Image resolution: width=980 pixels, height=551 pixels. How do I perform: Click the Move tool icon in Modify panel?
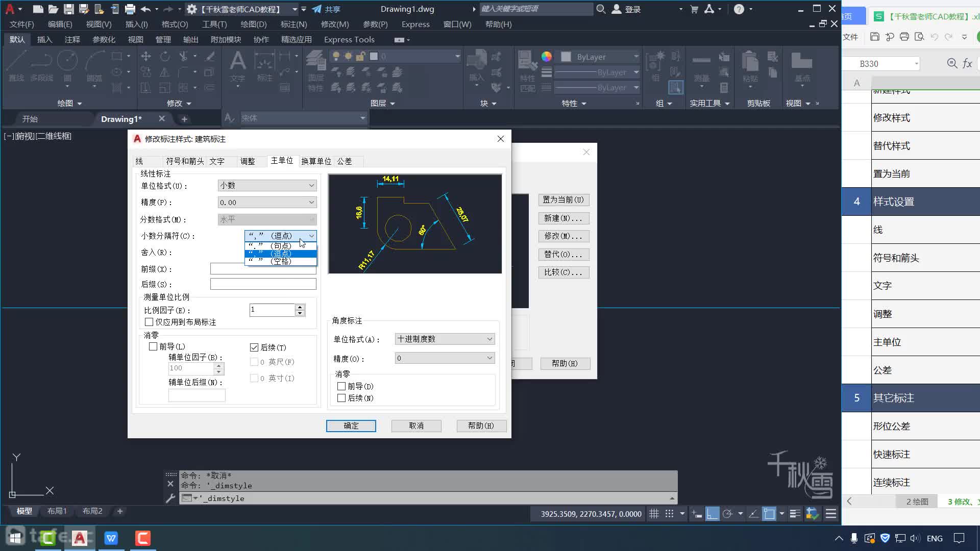pos(146,56)
